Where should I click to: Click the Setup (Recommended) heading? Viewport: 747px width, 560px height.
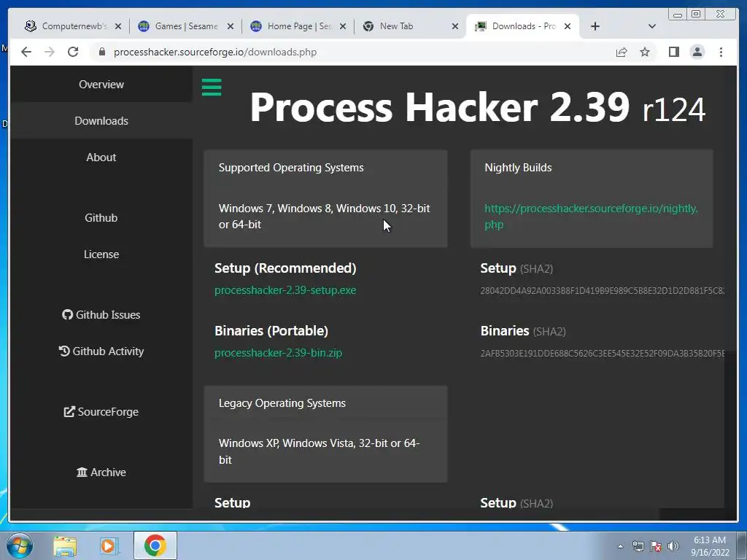(x=285, y=268)
